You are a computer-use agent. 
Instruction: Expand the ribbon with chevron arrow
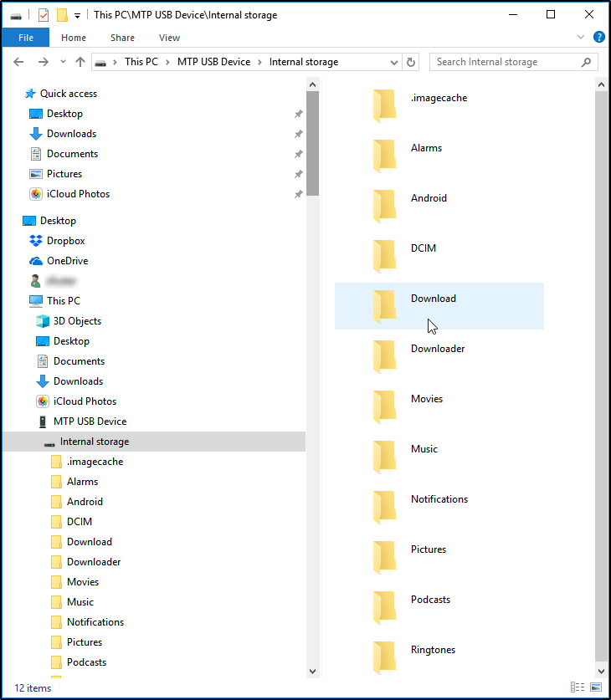(581, 38)
